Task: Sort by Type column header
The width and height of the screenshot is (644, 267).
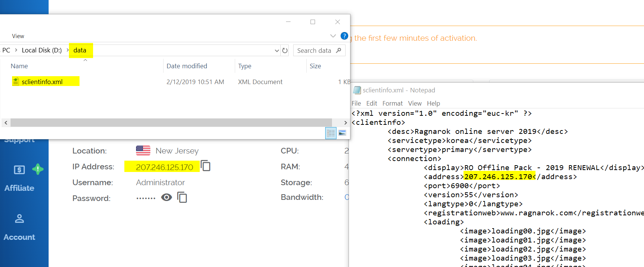Action: 245,66
